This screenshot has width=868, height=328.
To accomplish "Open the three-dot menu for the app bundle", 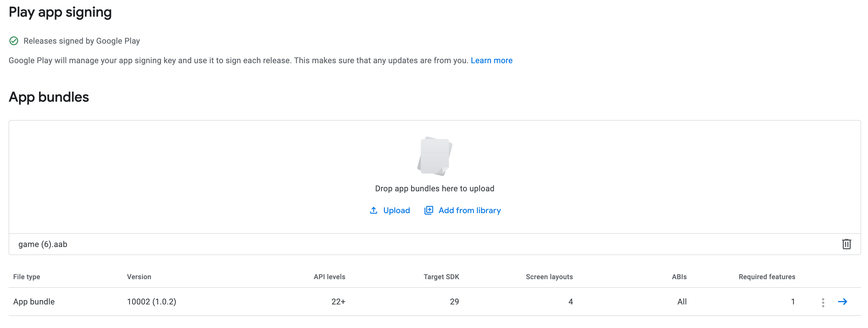I will pyautogui.click(x=823, y=302).
